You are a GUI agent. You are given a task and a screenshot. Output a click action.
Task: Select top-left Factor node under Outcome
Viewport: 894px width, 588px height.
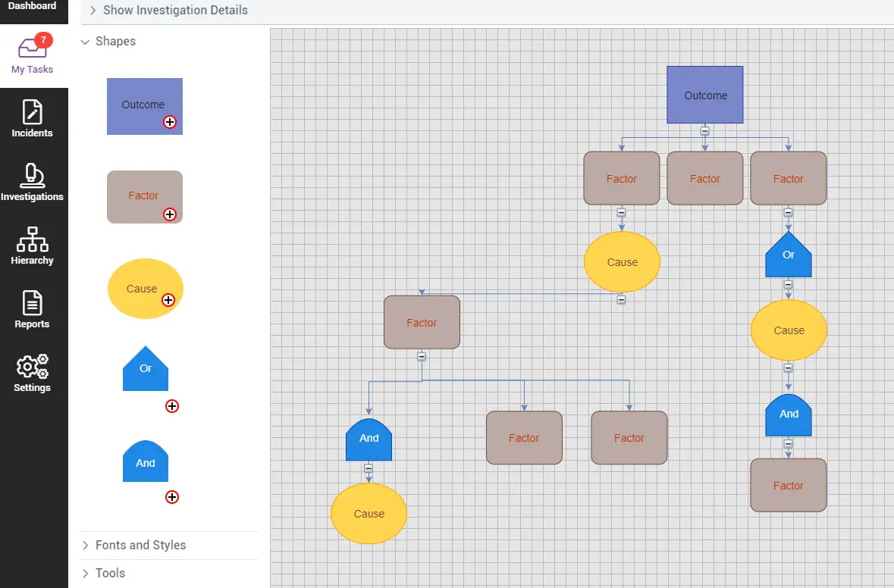pos(622,178)
